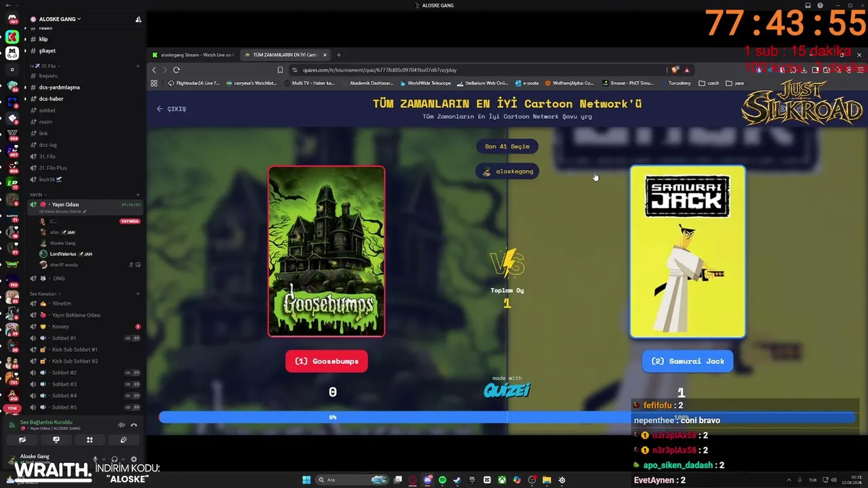Open voice noise suppression settings icon
The height and width of the screenshot is (488, 868).
pyautogui.click(x=122, y=425)
